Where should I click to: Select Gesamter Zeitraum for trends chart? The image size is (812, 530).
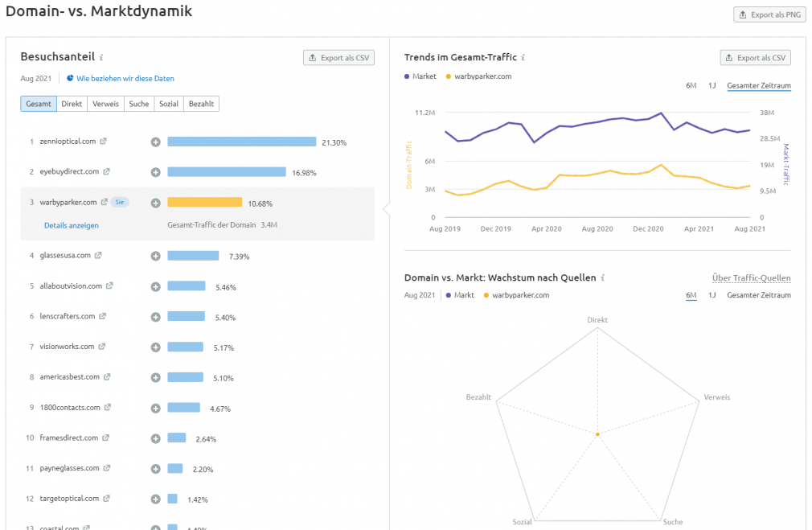pos(759,85)
